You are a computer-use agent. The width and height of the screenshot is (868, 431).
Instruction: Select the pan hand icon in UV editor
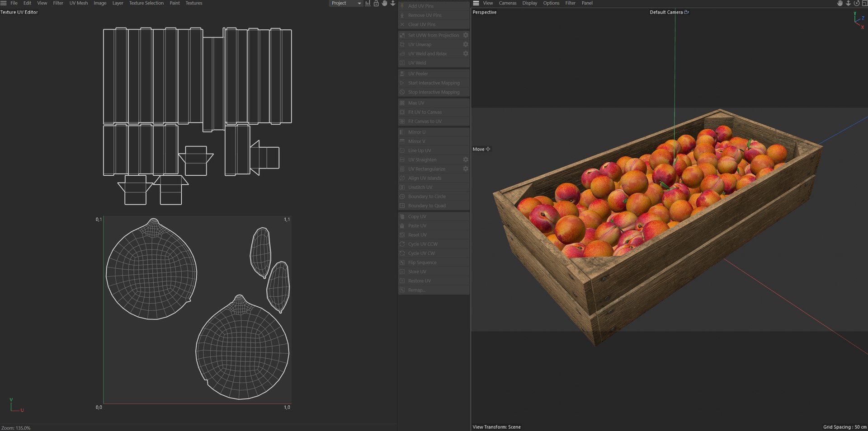384,3
